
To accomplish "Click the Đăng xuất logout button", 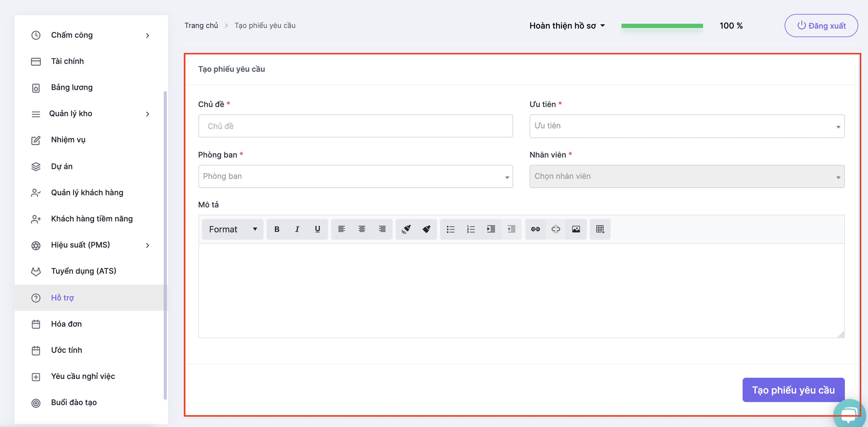I will point(821,26).
